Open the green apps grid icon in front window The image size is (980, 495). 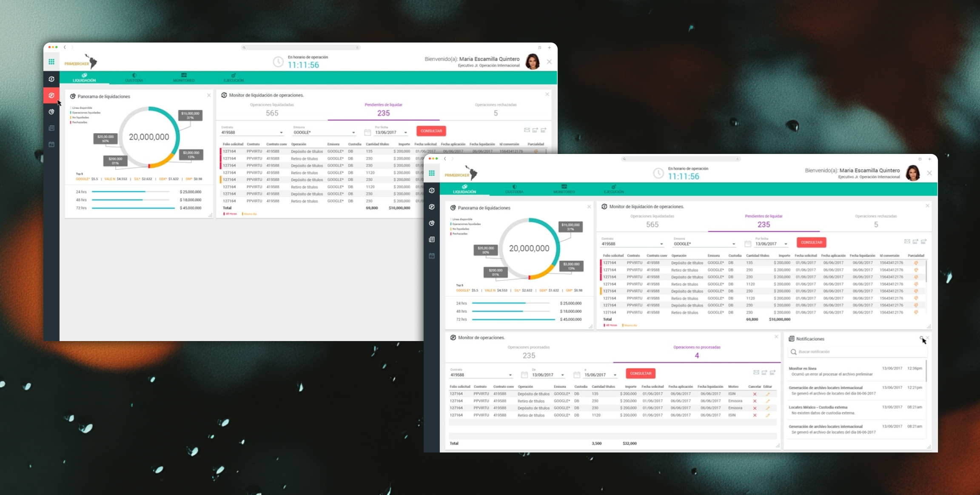click(x=432, y=173)
